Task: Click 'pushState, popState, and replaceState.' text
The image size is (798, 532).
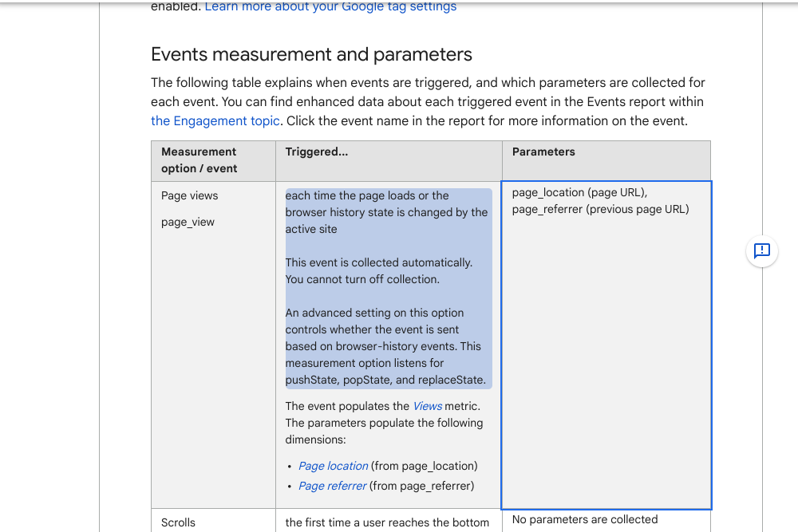Action: [385, 380]
